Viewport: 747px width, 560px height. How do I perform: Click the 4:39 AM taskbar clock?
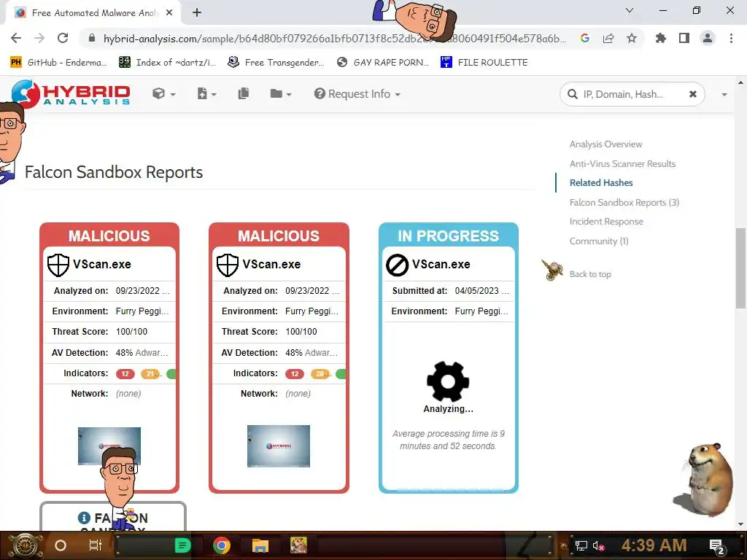654,545
